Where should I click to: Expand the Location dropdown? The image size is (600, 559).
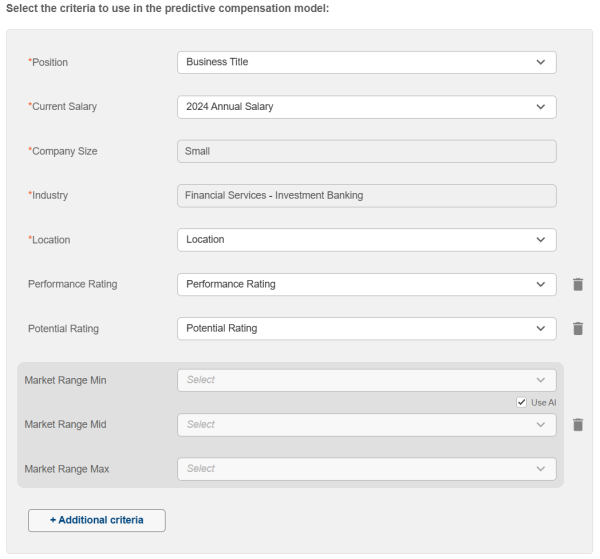(x=367, y=240)
